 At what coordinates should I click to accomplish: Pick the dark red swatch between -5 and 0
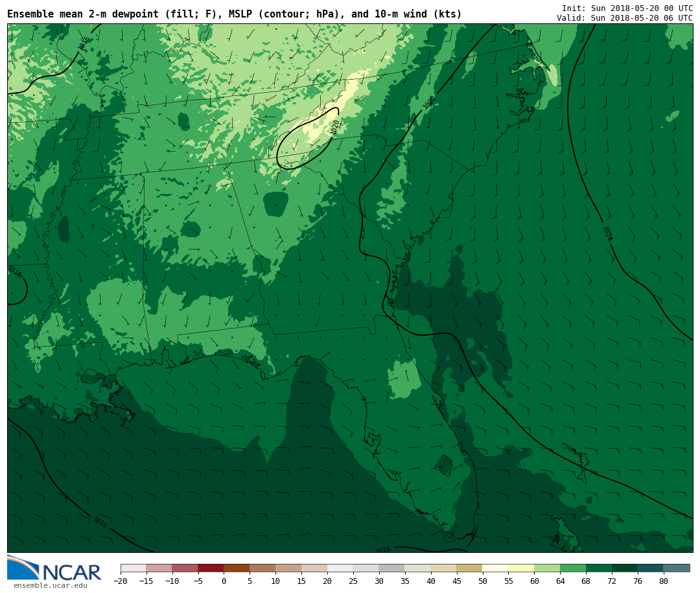211,568
